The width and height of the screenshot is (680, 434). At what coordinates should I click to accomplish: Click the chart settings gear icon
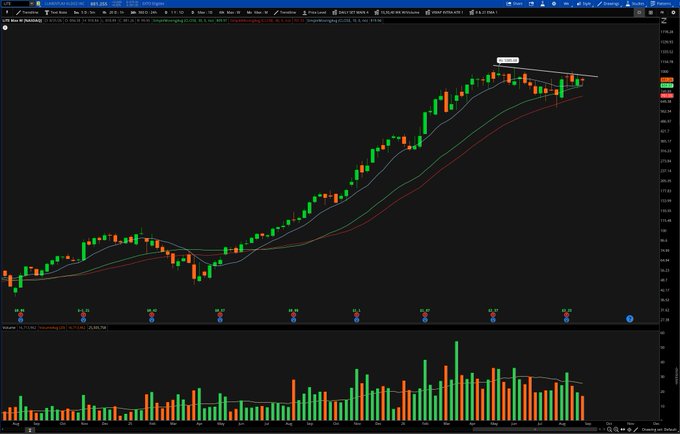pyautogui.click(x=673, y=13)
